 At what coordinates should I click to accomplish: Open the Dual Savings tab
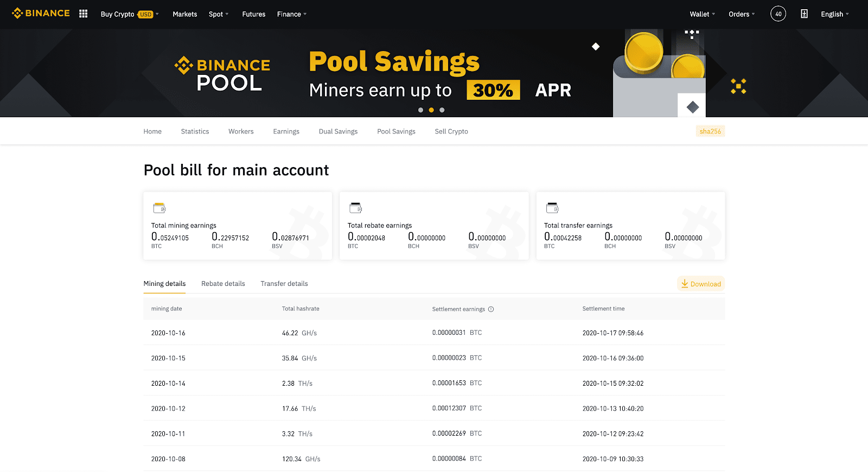tap(338, 131)
